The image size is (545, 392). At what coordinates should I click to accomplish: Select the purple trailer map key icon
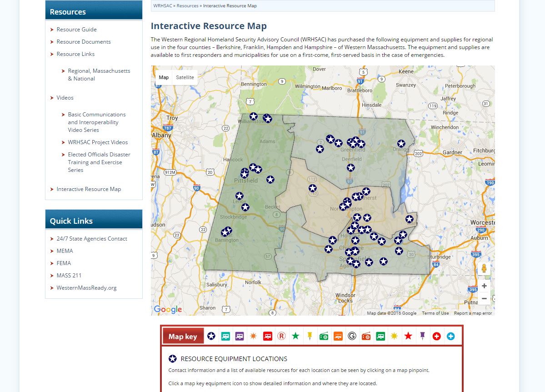click(x=240, y=336)
